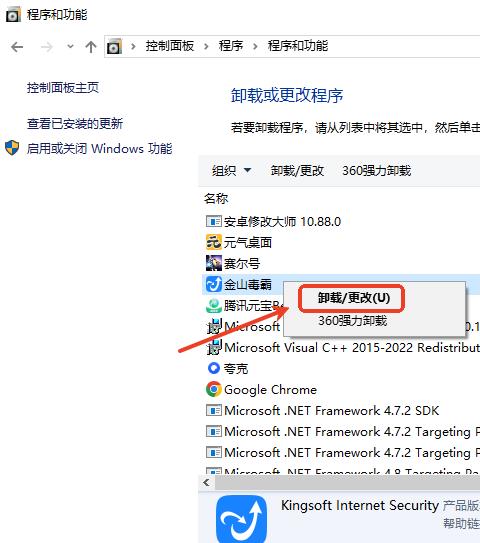Image resolution: width=480 pixels, height=543 pixels.
Task: Select the 控制面板 breadcrumb
Action: click(x=170, y=46)
